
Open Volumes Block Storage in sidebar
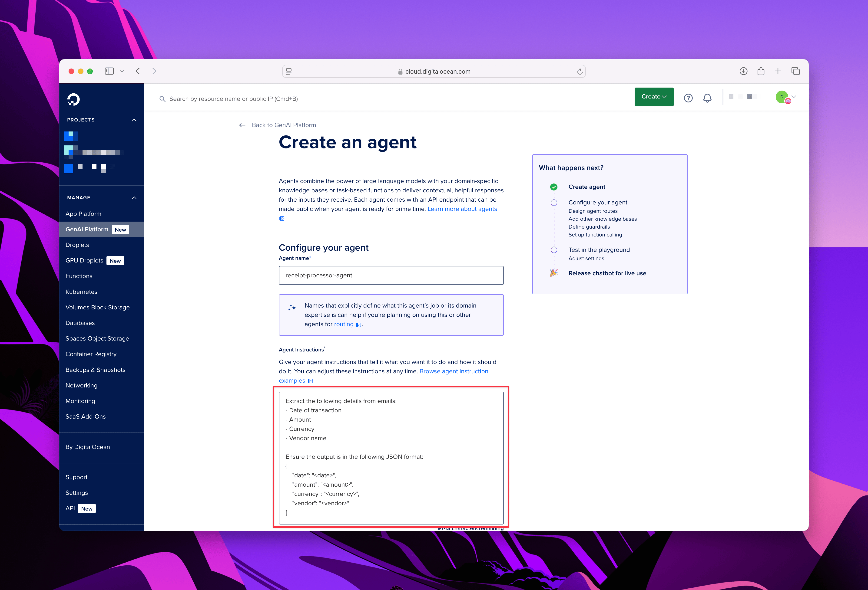click(97, 308)
